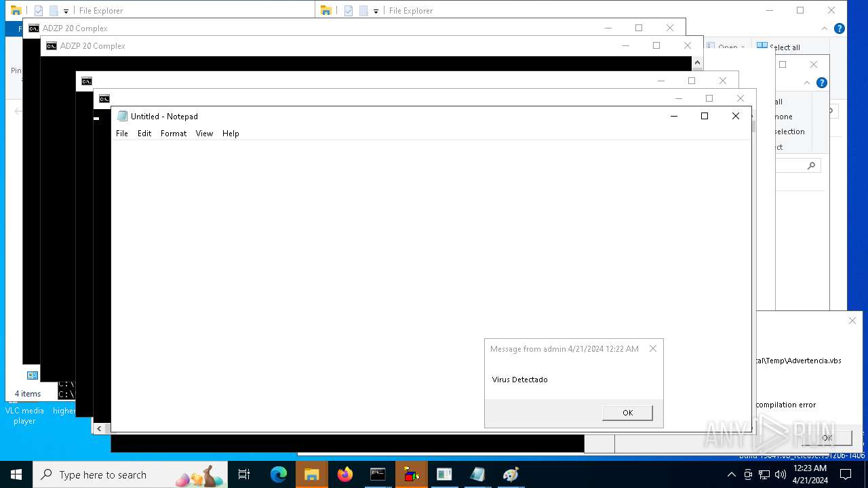Select the VLC media player desktop icon label
This screenshot has width=868, height=488.
click(x=24, y=415)
